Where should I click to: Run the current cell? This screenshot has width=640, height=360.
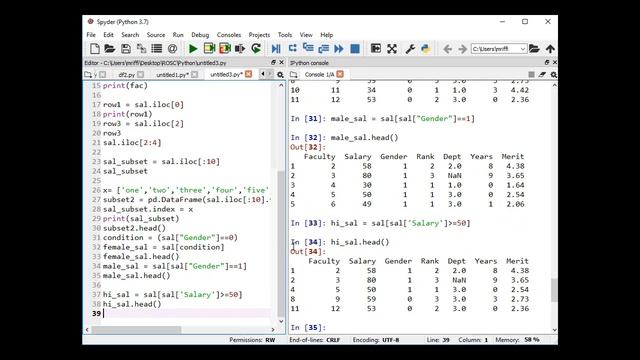209,49
